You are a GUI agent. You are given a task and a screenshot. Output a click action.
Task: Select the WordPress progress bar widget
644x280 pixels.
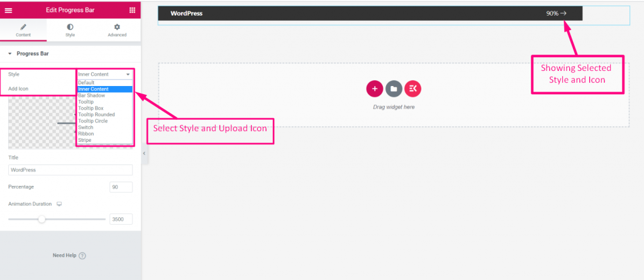tap(394, 15)
